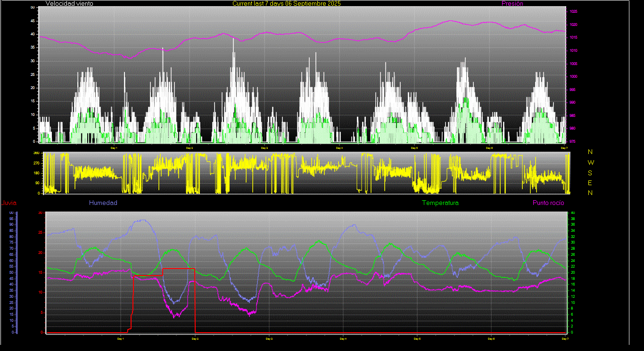The width and height of the screenshot is (644, 351).
Task: Click "Day 6" under the temperature chart
Action: (491, 338)
